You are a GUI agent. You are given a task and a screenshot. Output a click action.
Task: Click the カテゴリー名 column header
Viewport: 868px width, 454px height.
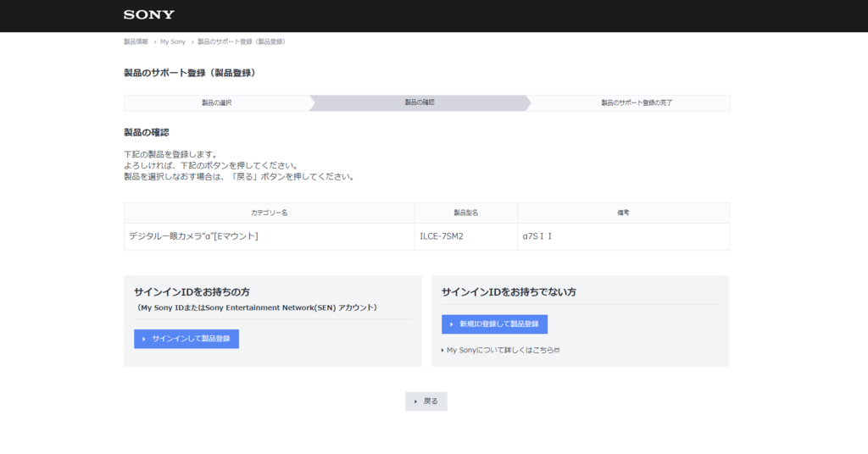click(269, 213)
